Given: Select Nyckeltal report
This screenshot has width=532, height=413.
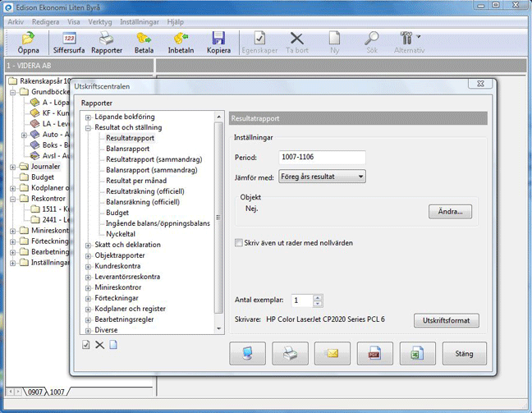Looking at the screenshot, I should point(121,234).
